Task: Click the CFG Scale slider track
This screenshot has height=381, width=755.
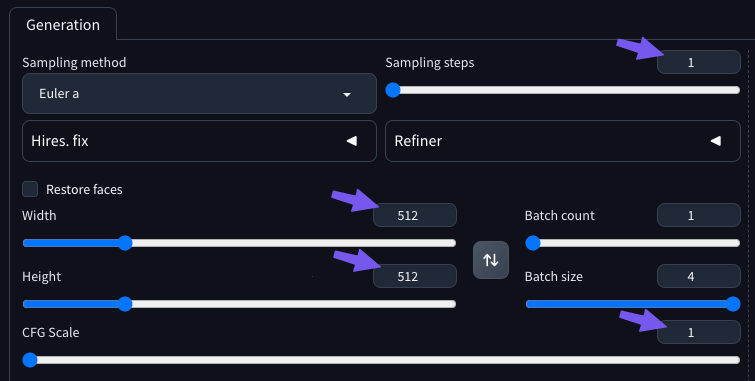Action: tap(381, 360)
